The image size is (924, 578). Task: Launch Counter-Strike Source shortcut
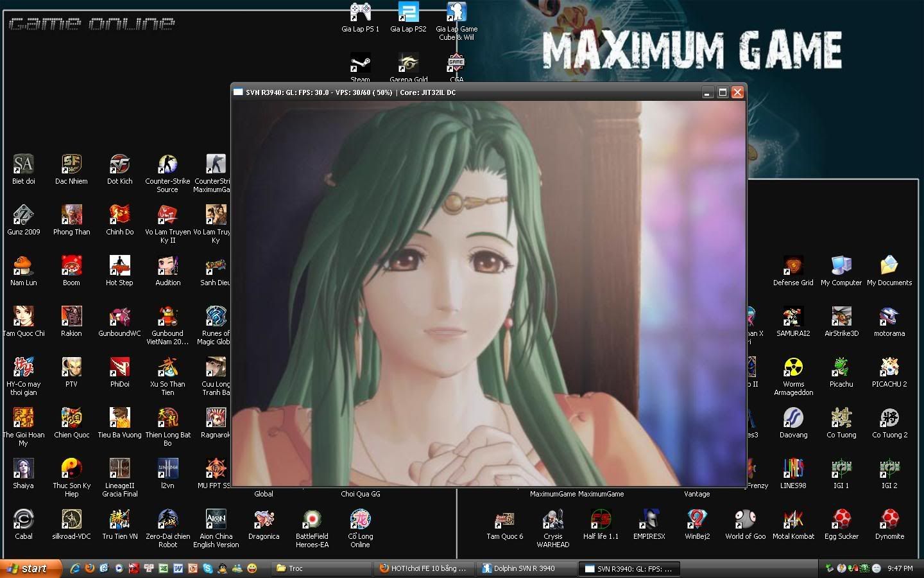pos(167,164)
